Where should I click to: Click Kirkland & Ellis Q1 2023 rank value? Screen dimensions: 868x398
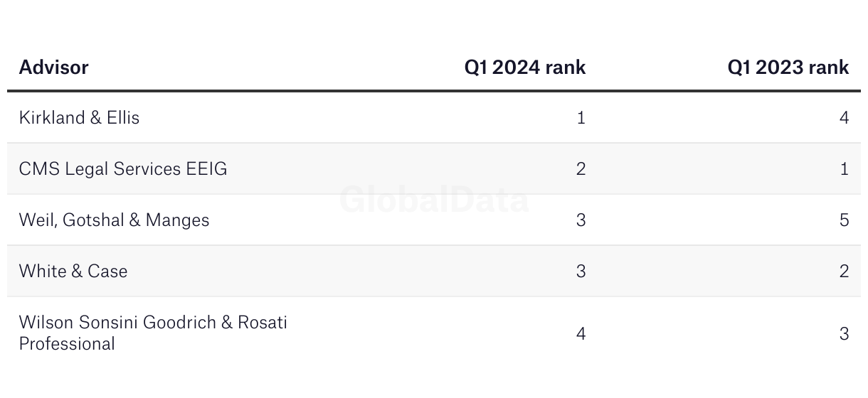(844, 118)
